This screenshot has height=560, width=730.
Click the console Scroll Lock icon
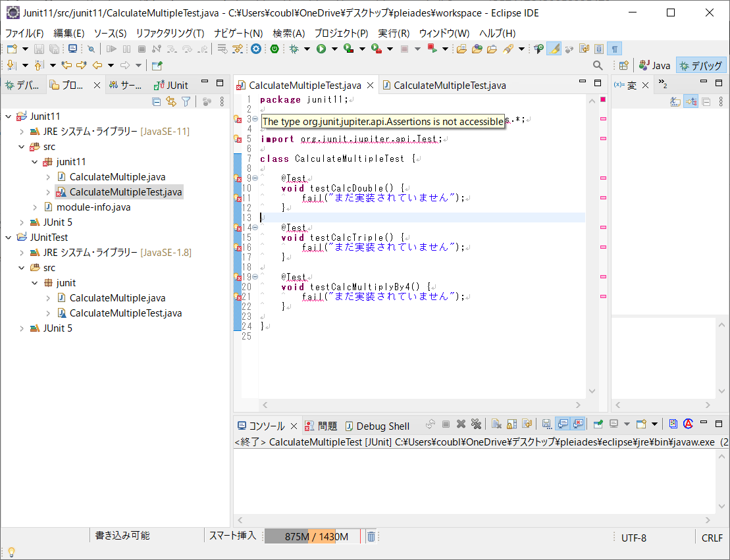coord(511,424)
